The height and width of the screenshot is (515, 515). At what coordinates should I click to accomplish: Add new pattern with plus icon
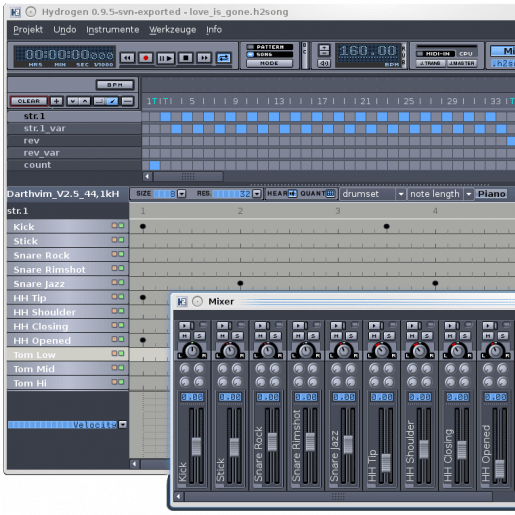coord(56,101)
